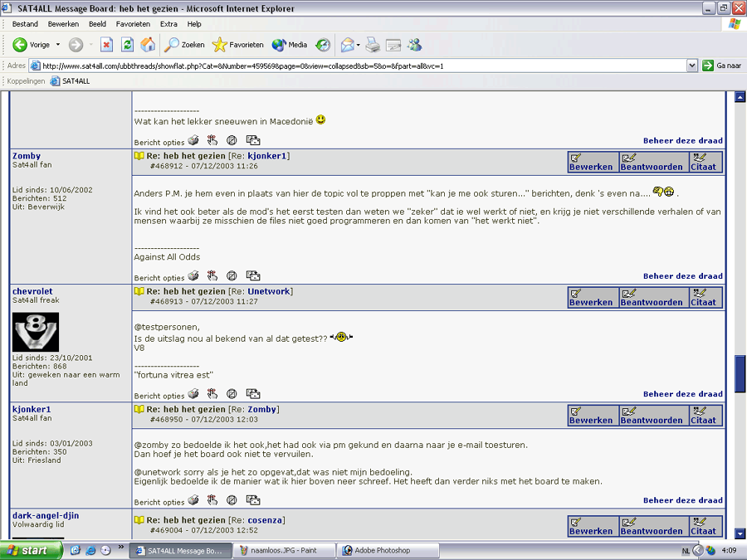
Task: Click Citaat on kjonker1's 12:03 post
Action: point(705,416)
